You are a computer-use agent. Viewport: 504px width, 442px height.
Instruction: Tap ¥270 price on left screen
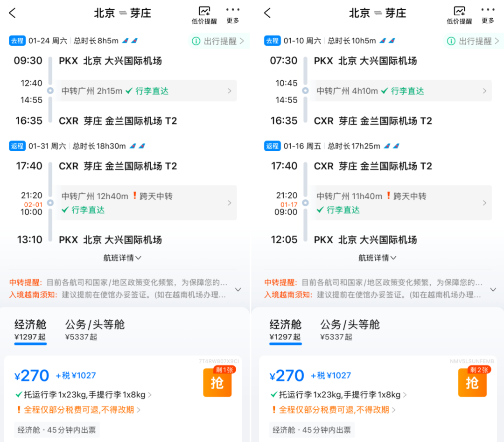click(x=32, y=375)
